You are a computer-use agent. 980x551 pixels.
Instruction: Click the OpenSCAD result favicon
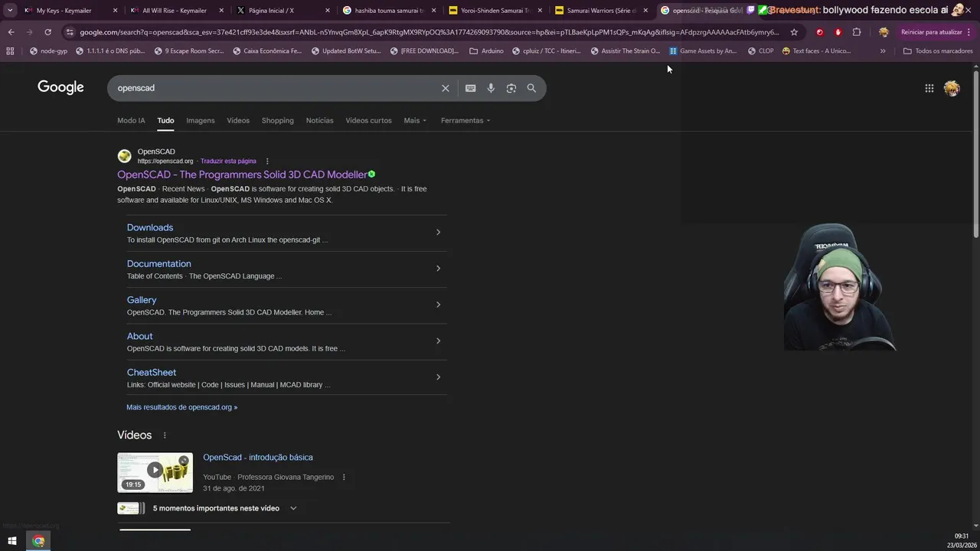(124, 156)
